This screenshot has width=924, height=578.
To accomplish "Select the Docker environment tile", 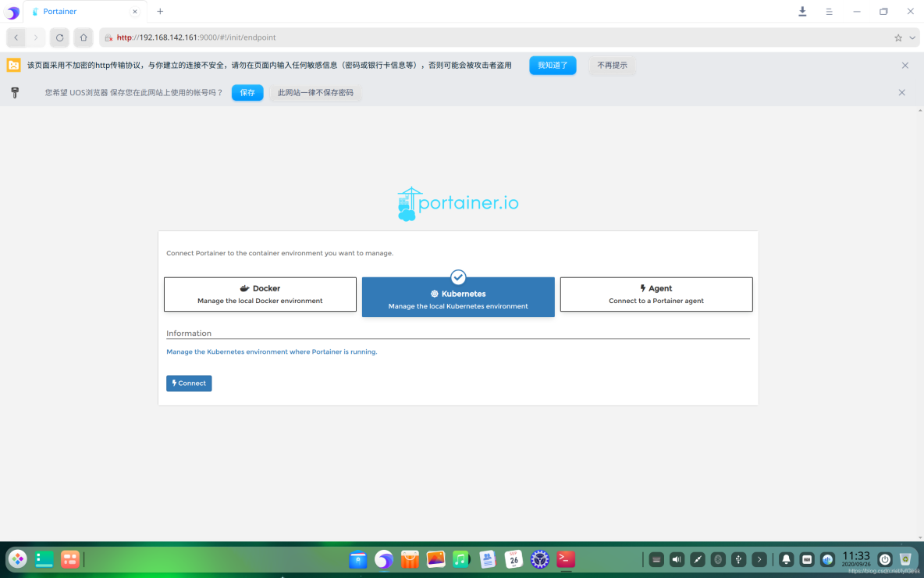I will point(260,294).
